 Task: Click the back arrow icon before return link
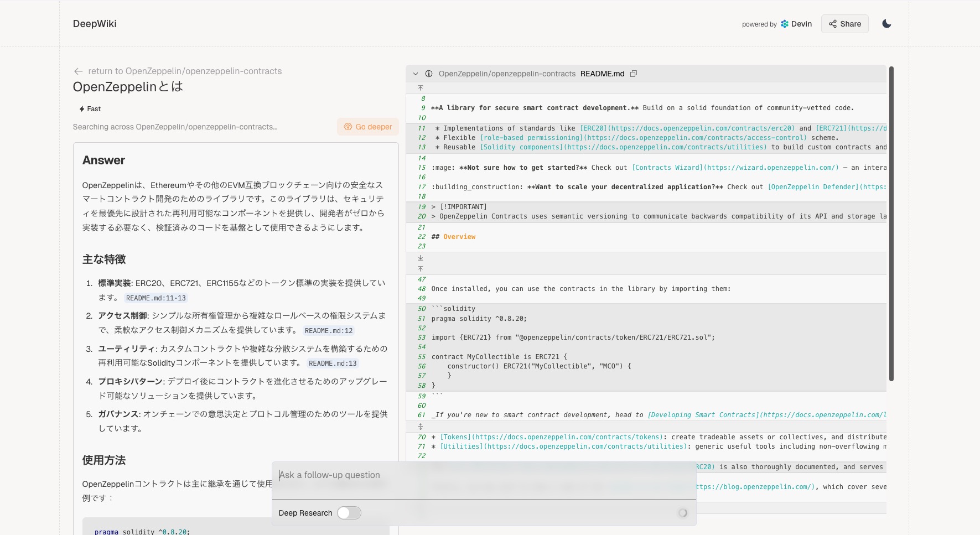(78, 71)
